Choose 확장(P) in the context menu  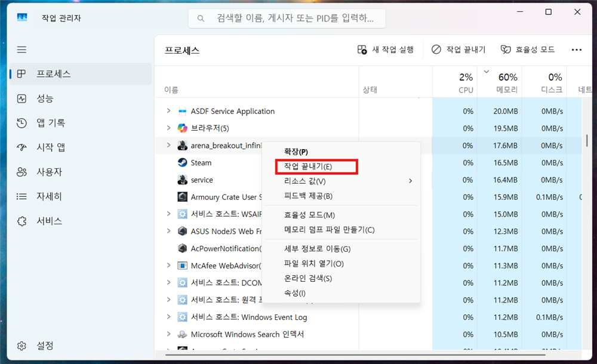point(341,152)
